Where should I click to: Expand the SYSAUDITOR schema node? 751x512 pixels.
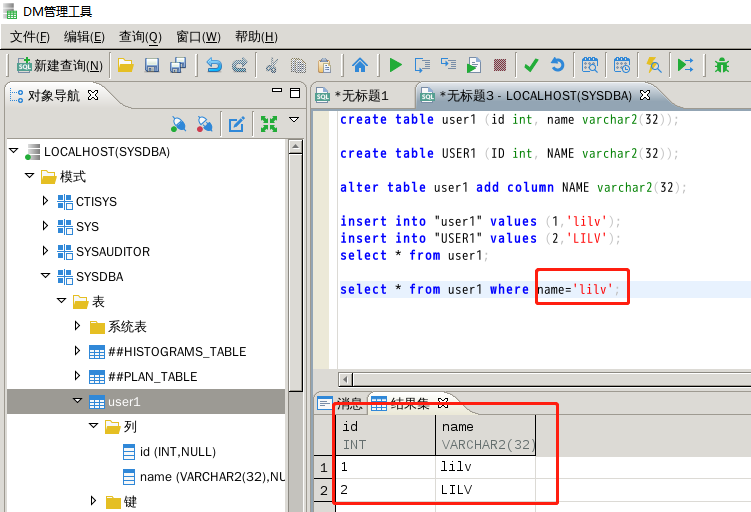45,250
